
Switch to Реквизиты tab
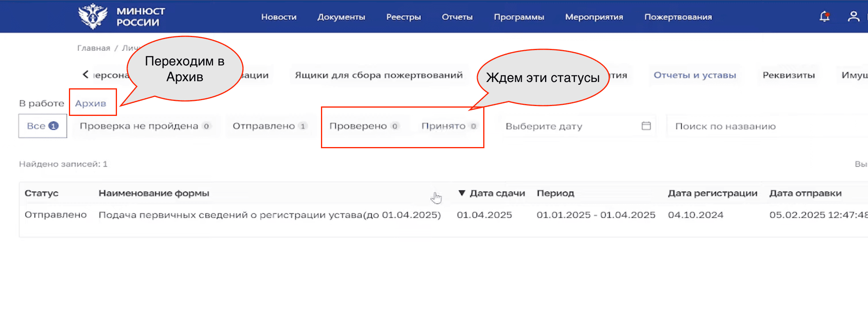(788, 75)
